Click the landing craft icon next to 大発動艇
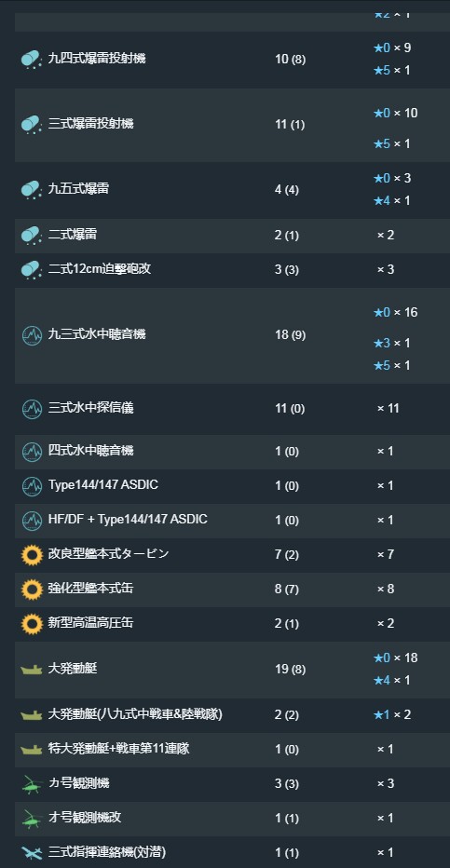Screen dimensions: 450x868 pyautogui.click(x=32, y=670)
